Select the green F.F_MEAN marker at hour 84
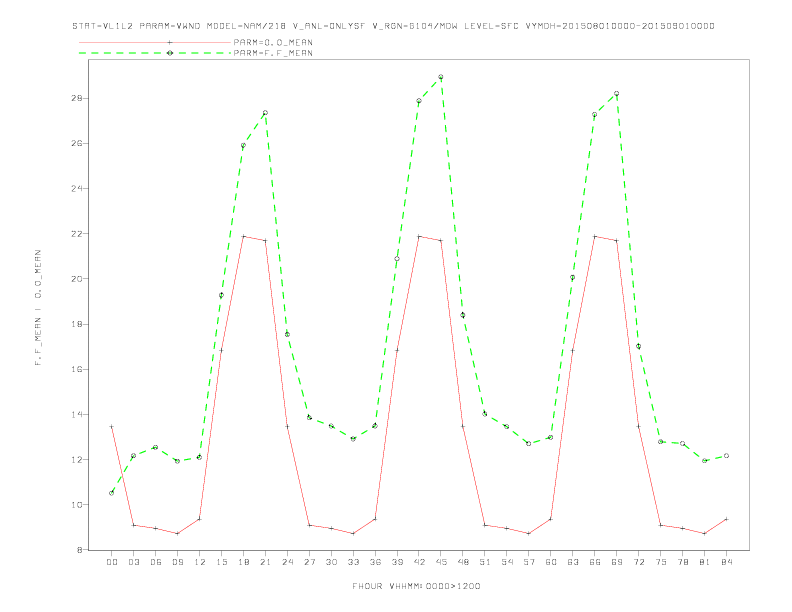 coord(726,456)
